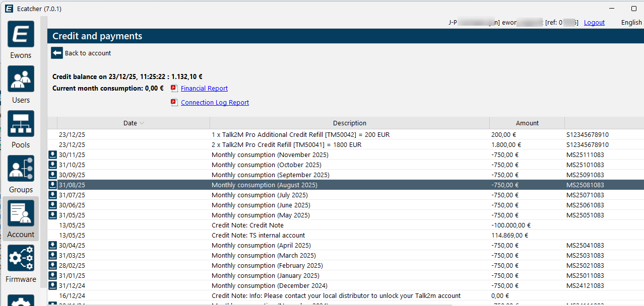Click the Back to account arrow icon
The height and width of the screenshot is (306, 644).
click(57, 53)
